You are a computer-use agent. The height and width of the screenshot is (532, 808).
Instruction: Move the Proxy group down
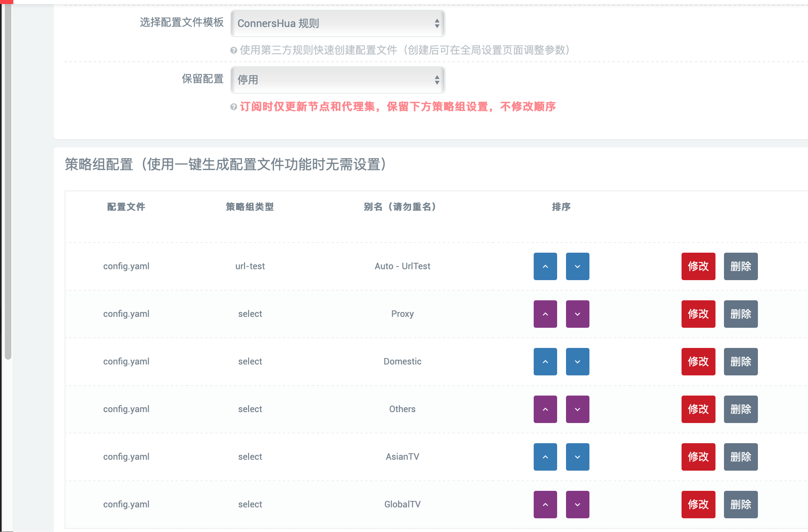pyautogui.click(x=577, y=314)
